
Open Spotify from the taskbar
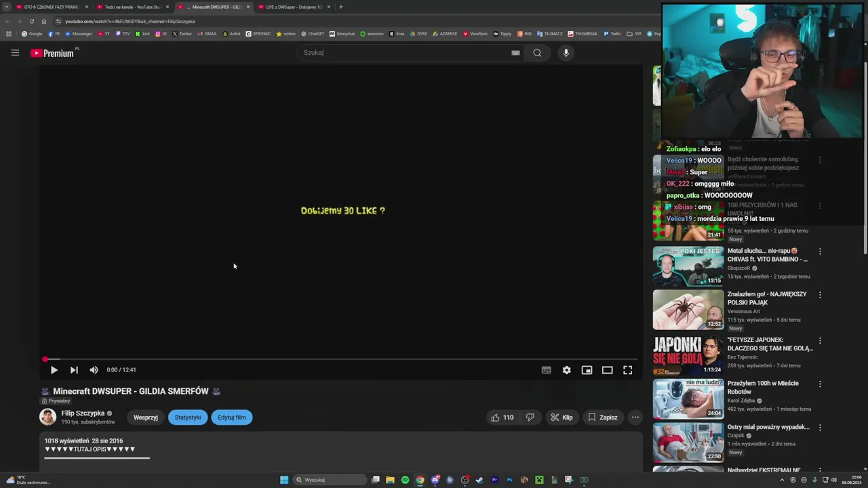coord(405,480)
